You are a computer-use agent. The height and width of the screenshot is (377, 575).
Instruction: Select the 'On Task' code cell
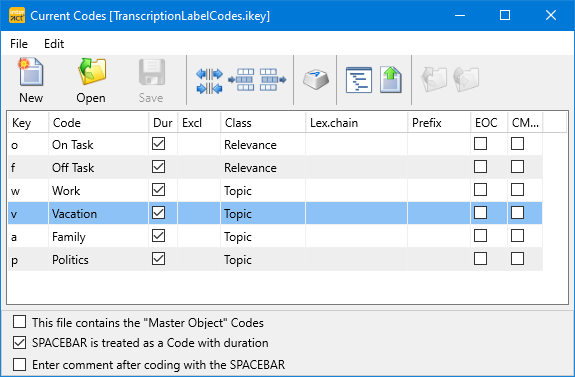click(x=99, y=144)
